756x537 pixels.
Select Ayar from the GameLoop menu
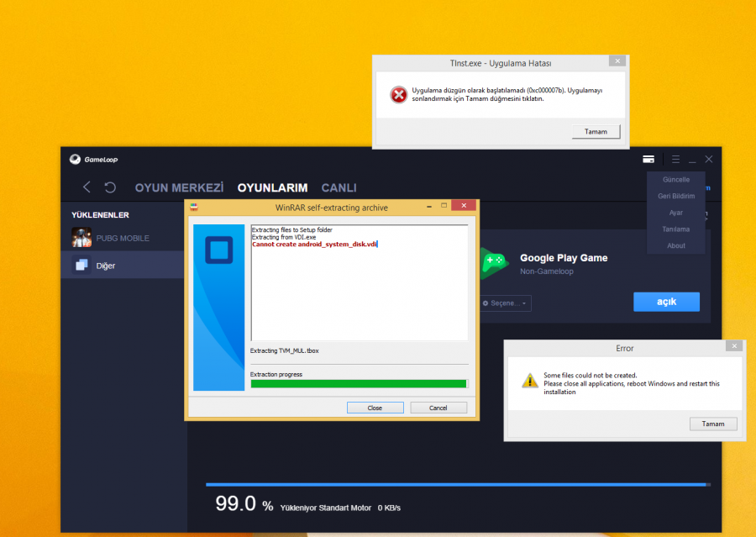click(676, 213)
